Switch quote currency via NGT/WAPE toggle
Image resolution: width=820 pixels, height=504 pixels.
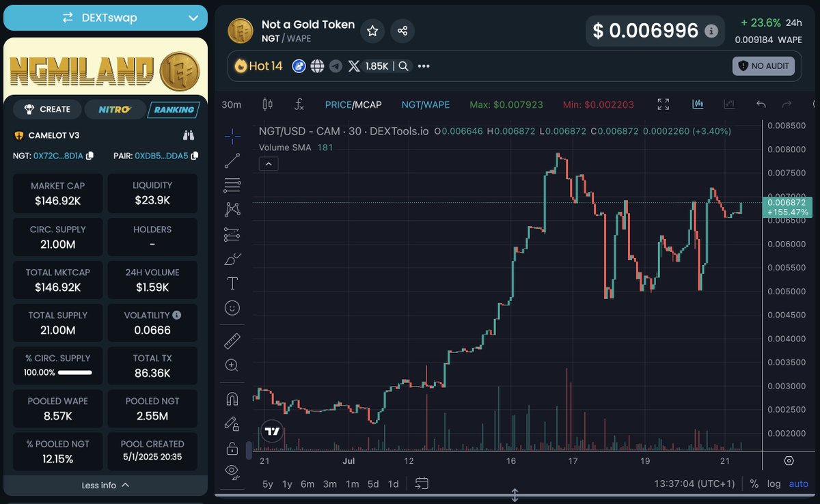tap(425, 104)
